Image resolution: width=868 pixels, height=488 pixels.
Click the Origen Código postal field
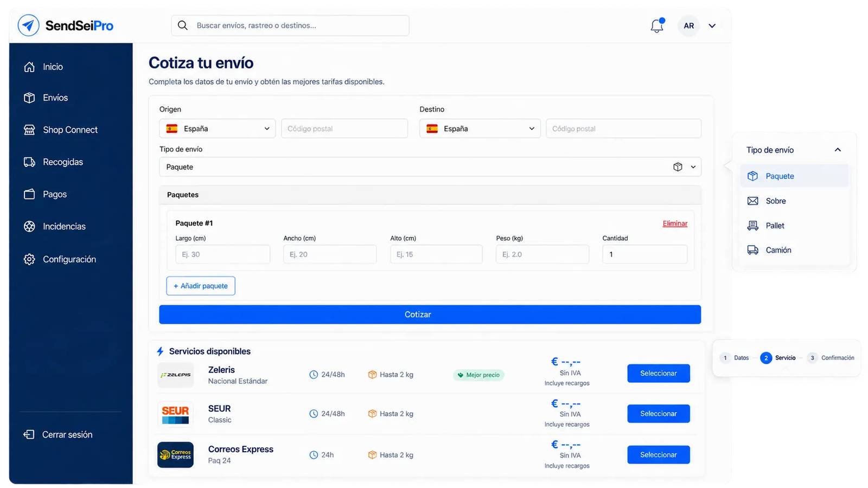point(344,129)
